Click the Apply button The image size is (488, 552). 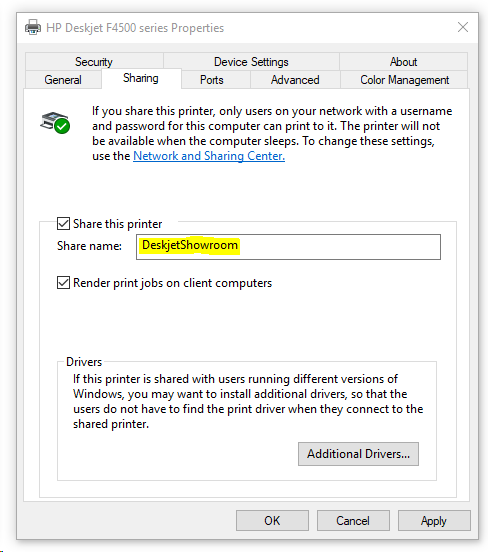(434, 520)
